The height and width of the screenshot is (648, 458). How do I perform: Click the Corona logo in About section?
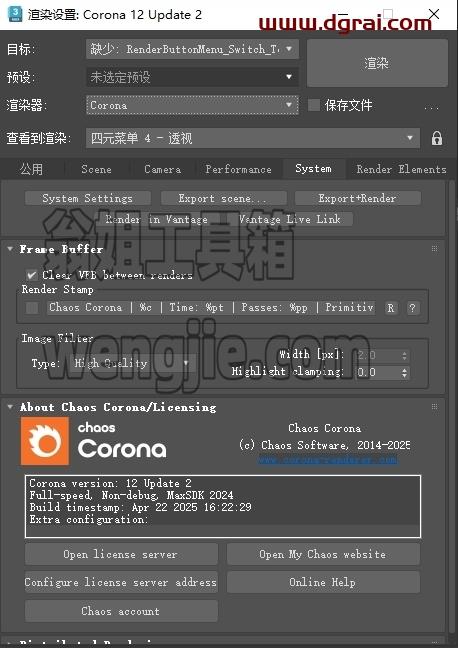[x=45, y=441]
